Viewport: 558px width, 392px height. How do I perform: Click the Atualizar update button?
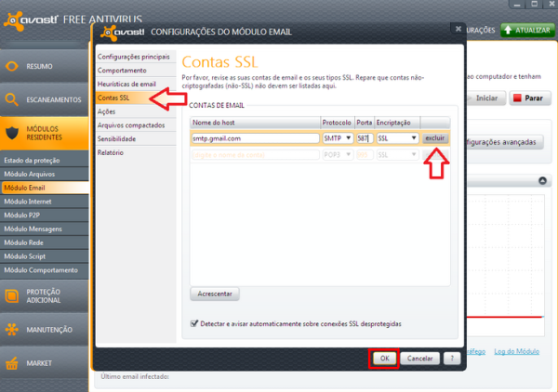click(527, 31)
